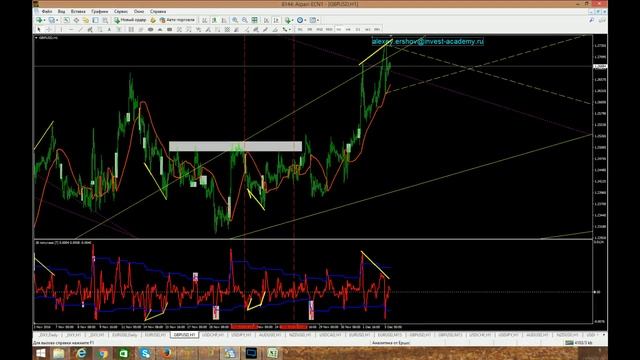Open the Terminal panel icon
The image size is (640, 360).
[x=95, y=20]
